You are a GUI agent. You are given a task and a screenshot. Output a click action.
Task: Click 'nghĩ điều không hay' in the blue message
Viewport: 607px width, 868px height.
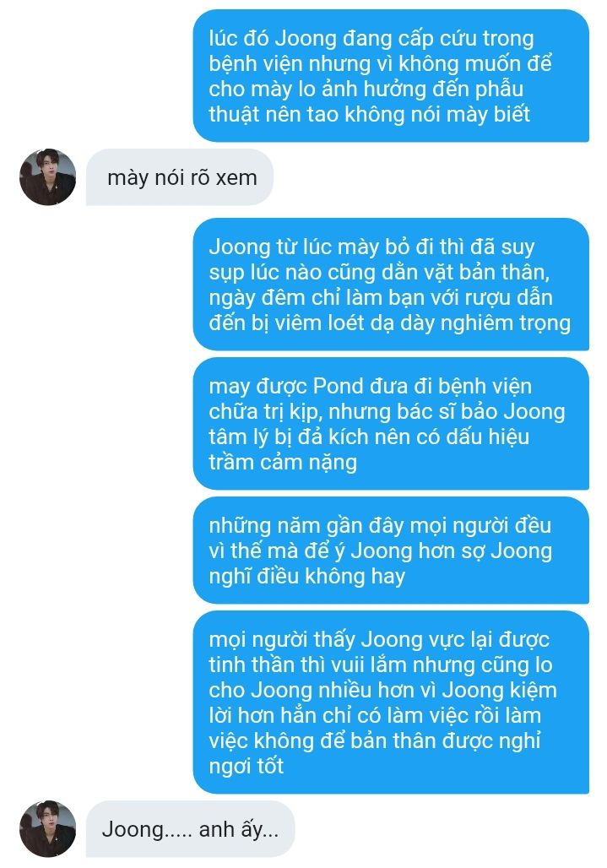pos(307,576)
